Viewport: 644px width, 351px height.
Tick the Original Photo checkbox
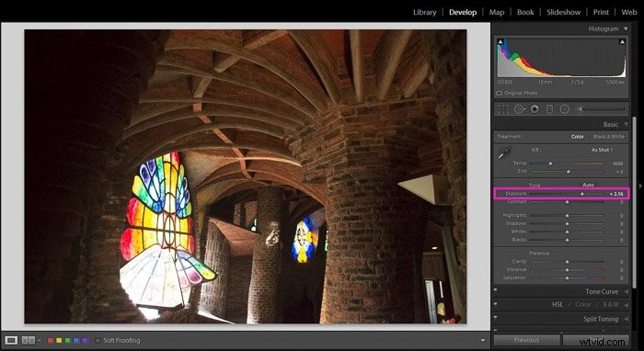[x=499, y=93]
